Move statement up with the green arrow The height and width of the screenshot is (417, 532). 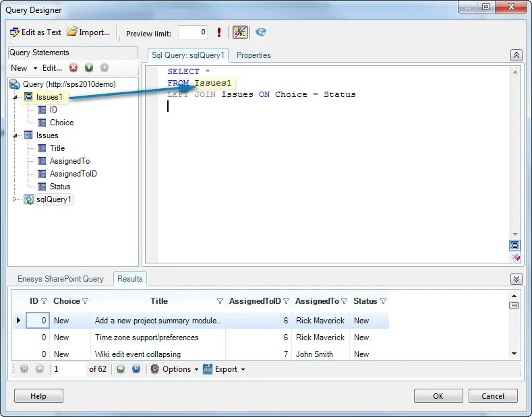point(89,67)
